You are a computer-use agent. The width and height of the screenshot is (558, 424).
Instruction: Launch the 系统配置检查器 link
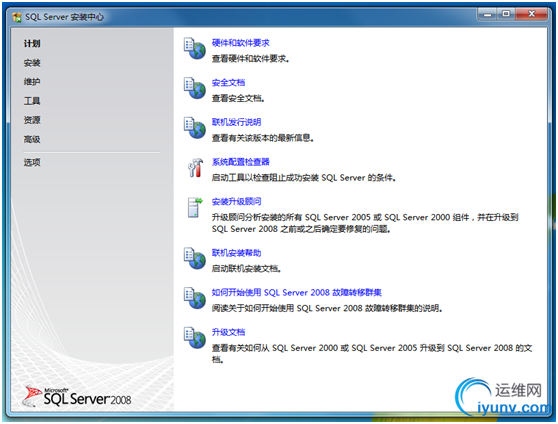[x=241, y=162]
